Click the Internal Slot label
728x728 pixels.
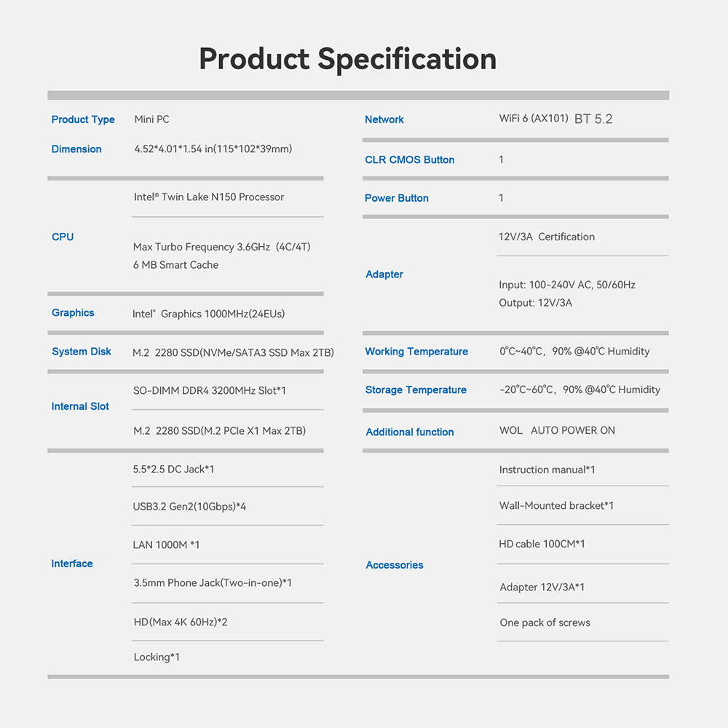point(80,406)
